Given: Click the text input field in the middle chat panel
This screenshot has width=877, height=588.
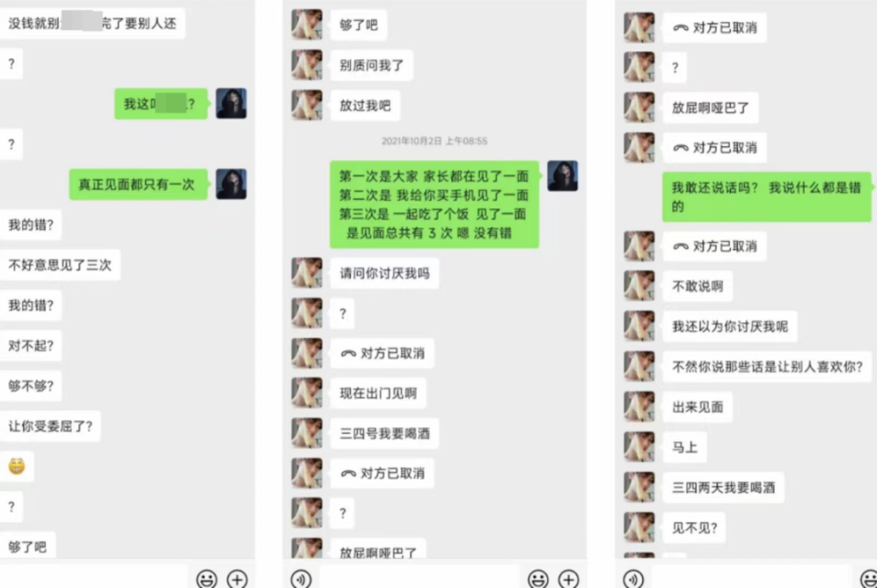Looking at the screenshot, I should point(419,578).
